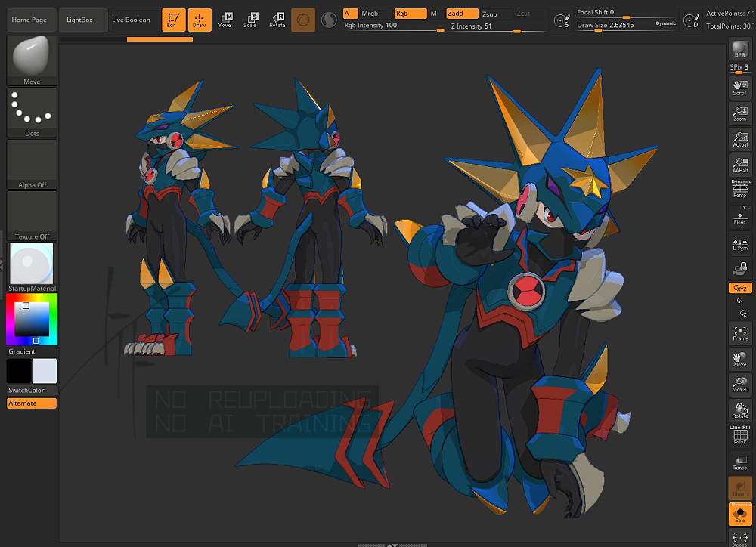The height and width of the screenshot is (547, 756).
Task: Click the Move view icon on right shelf
Action: (740, 359)
